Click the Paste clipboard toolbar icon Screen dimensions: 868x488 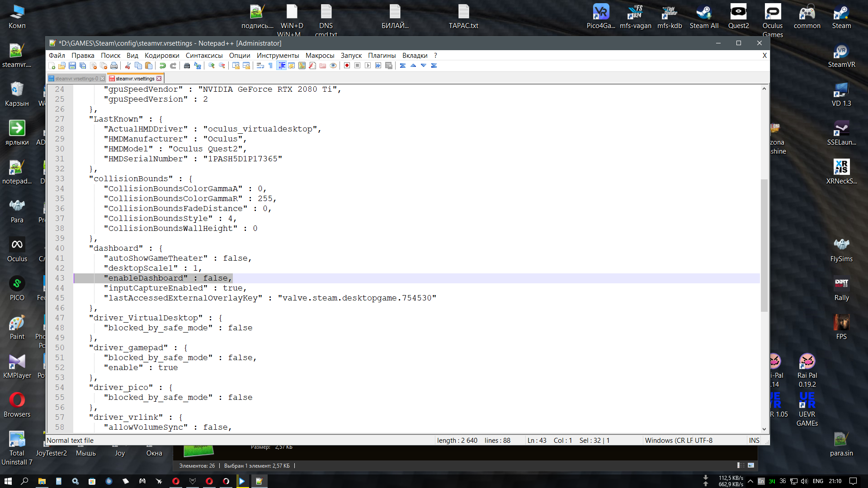pyautogui.click(x=149, y=66)
